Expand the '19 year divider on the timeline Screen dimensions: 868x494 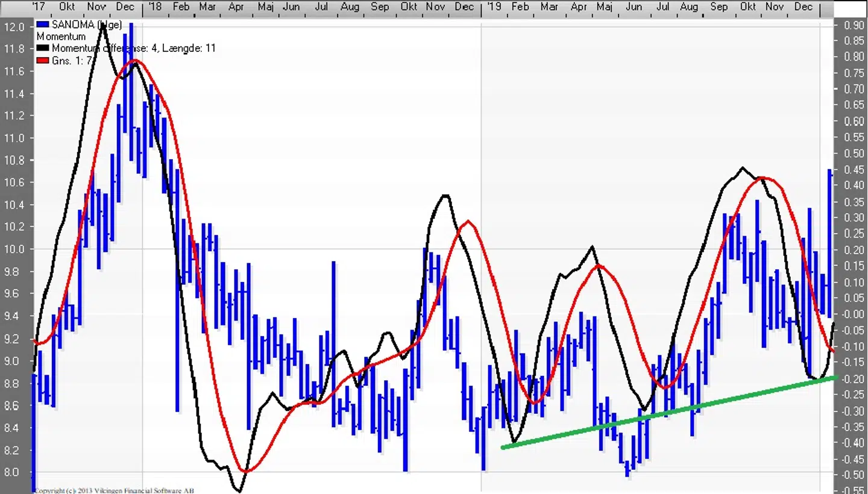point(494,7)
